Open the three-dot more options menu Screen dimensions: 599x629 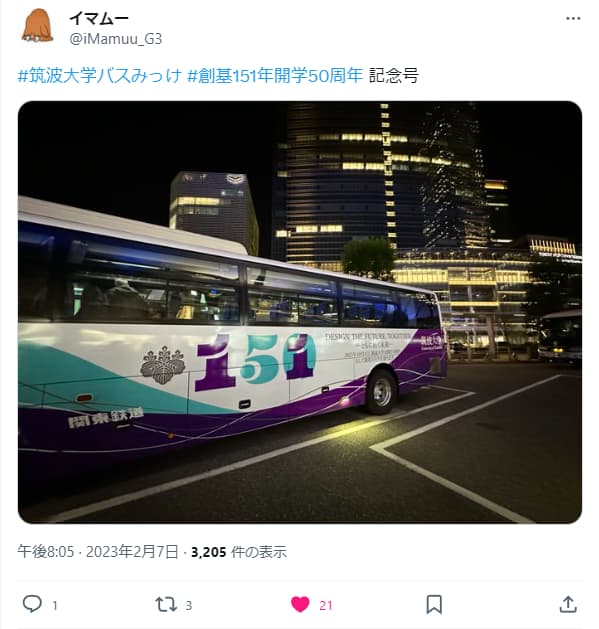573,18
